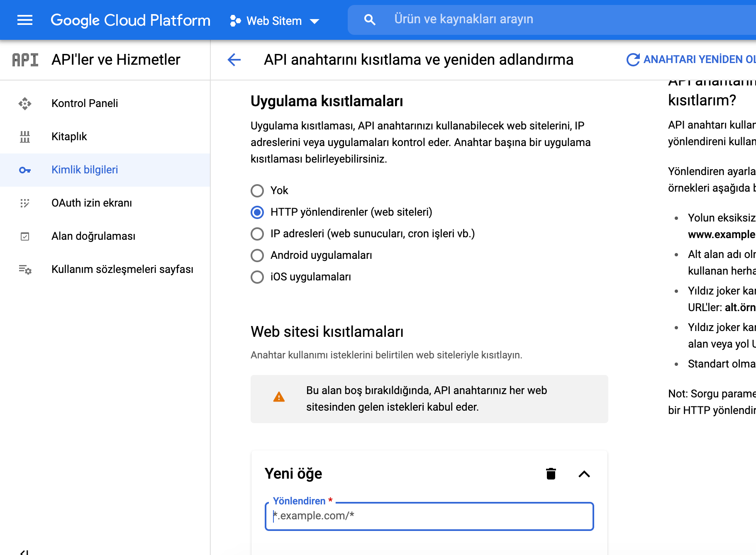This screenshot has width=756, height=555.
Task: Click the Web Sitem project icon
Action: coord(235,21)
